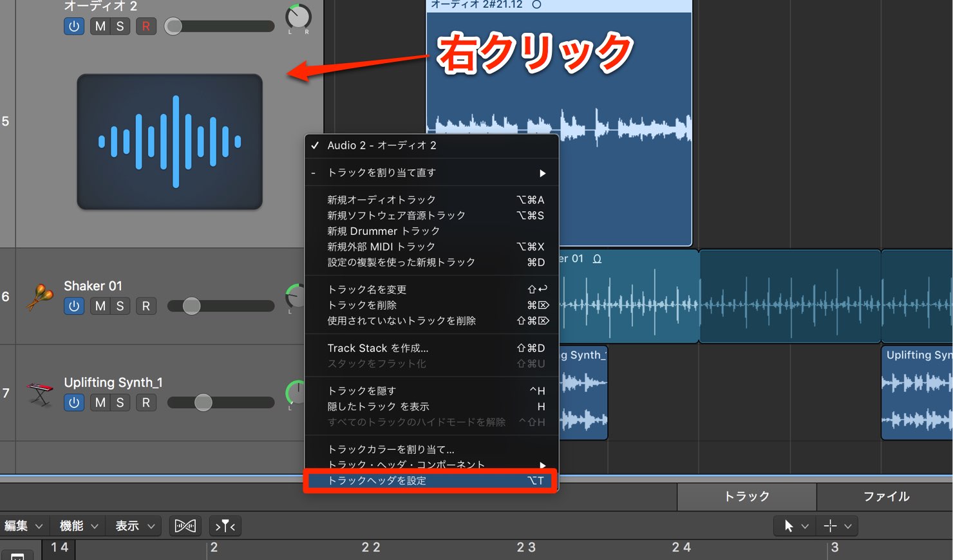Viewport: 953px width, 560px height.
Task: Choose 新規ソフトウェア音源トラック from menu
Action: (431, 215)
